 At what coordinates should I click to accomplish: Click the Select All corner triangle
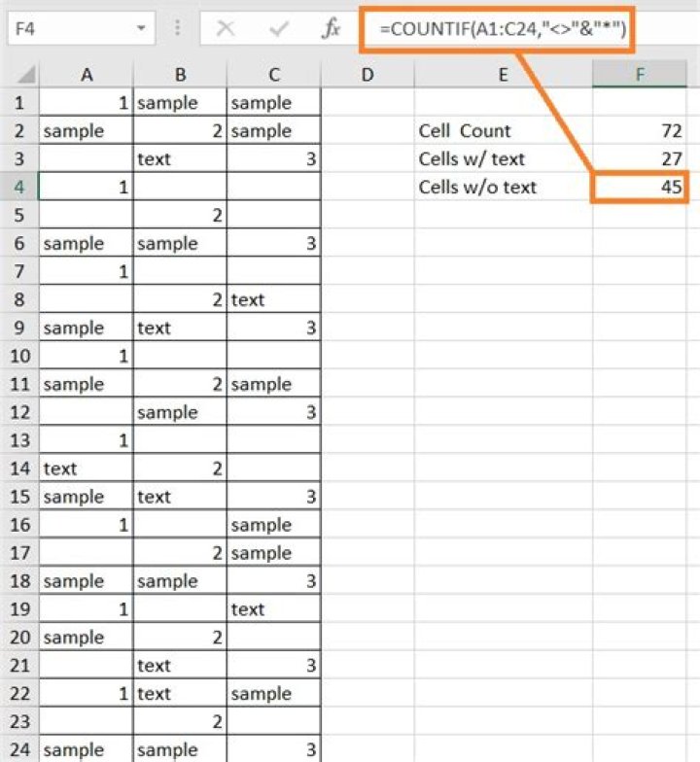pos(26,75)
